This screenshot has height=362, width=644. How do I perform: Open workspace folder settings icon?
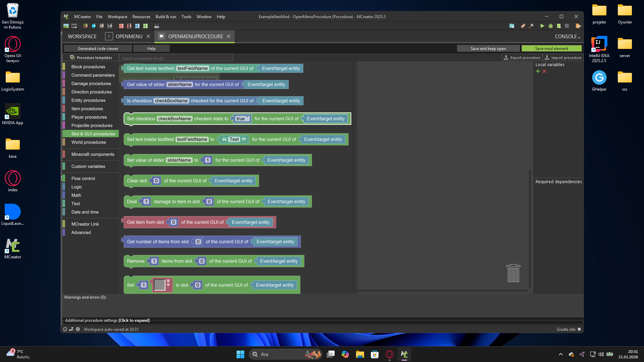coord(512,26)
